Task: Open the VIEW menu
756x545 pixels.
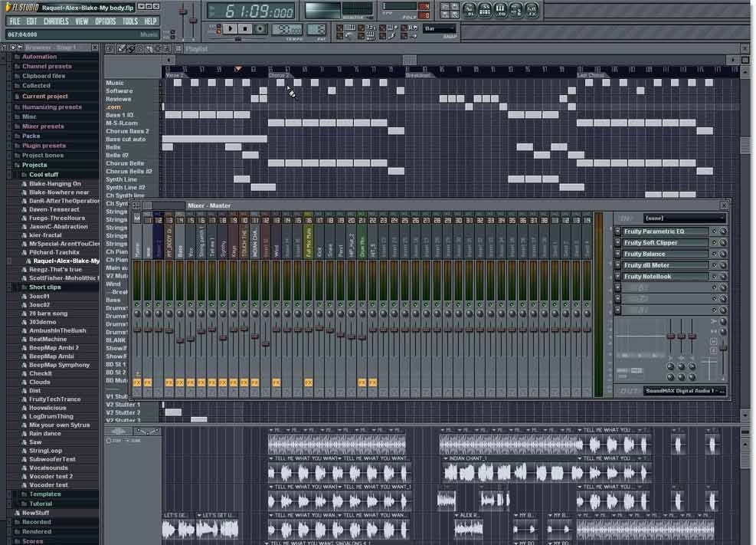Action: coord(81,21)
